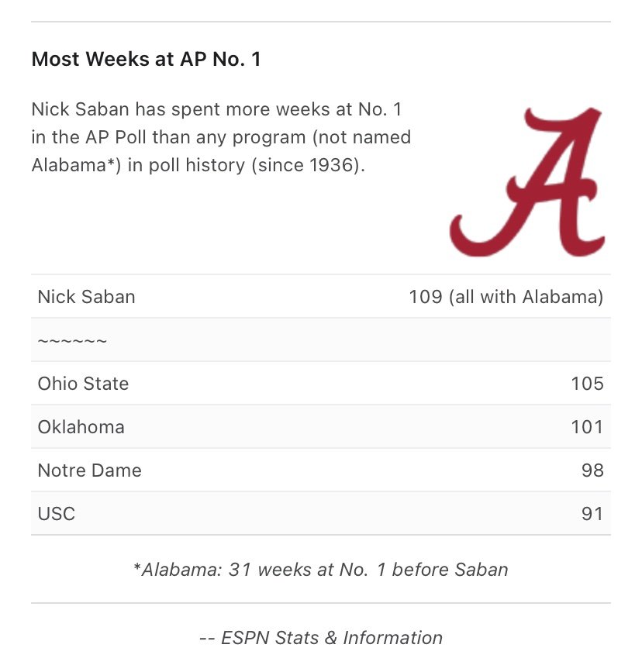Select the Oklahoma row label

(81, 427)
